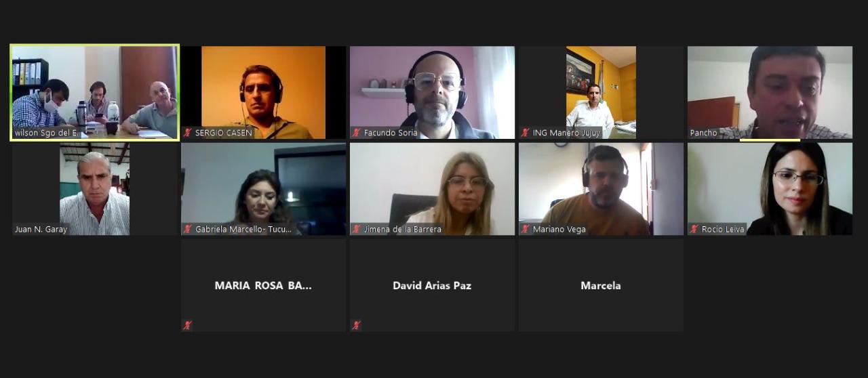
Task: Select Pancho's video tile
Action: click(770, 93)
